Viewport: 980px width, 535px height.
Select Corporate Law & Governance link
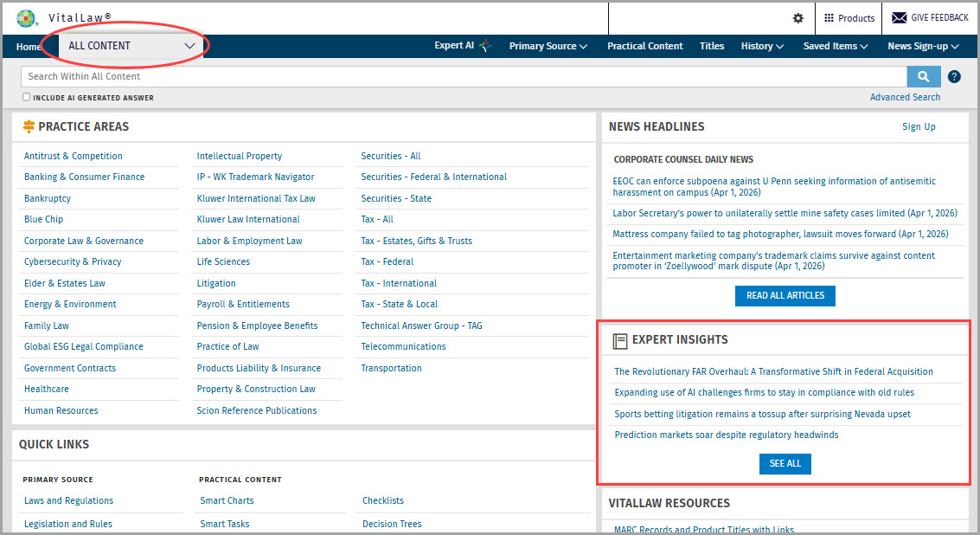coord(84,241)
